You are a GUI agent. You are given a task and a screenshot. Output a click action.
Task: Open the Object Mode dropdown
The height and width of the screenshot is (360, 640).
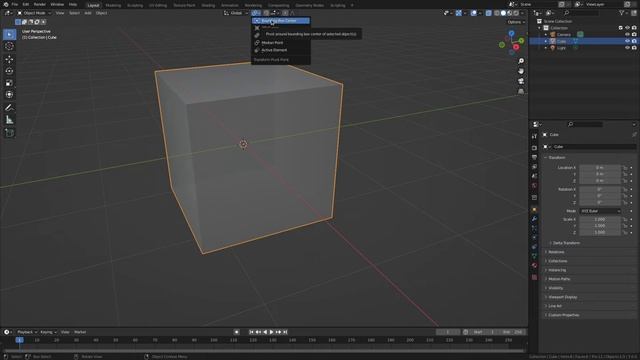[34, 13]
